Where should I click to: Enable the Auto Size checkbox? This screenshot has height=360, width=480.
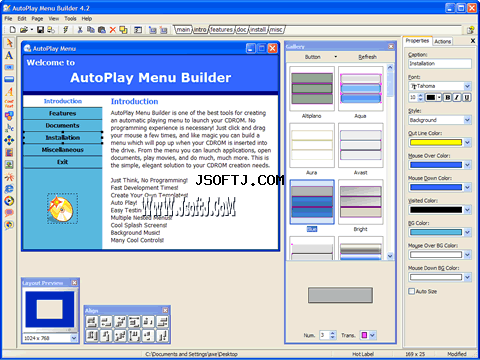(x=412, y=291)
